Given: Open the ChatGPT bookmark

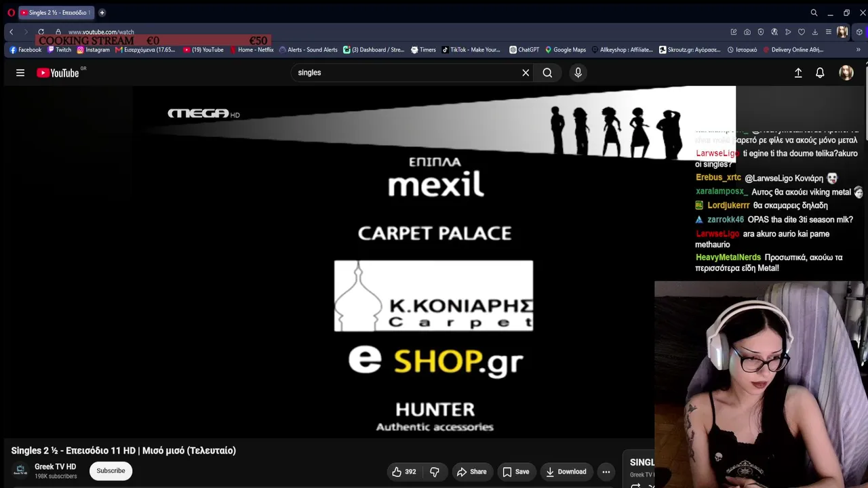Looking at the screenshot, I should (x=524, y=49).
